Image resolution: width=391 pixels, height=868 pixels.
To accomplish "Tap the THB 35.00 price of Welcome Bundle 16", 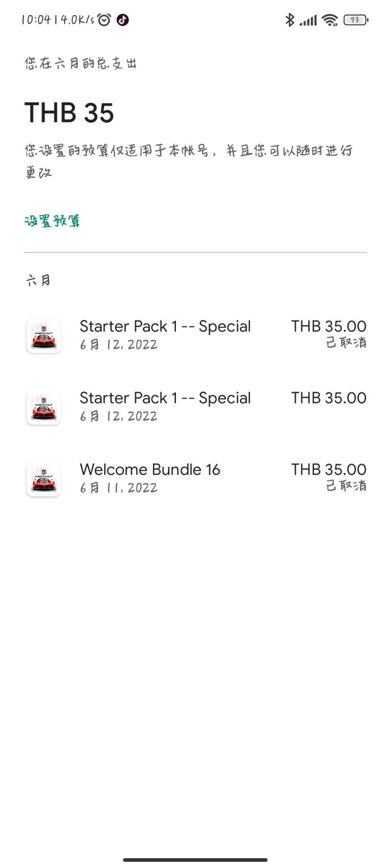I will coord(329,469).
